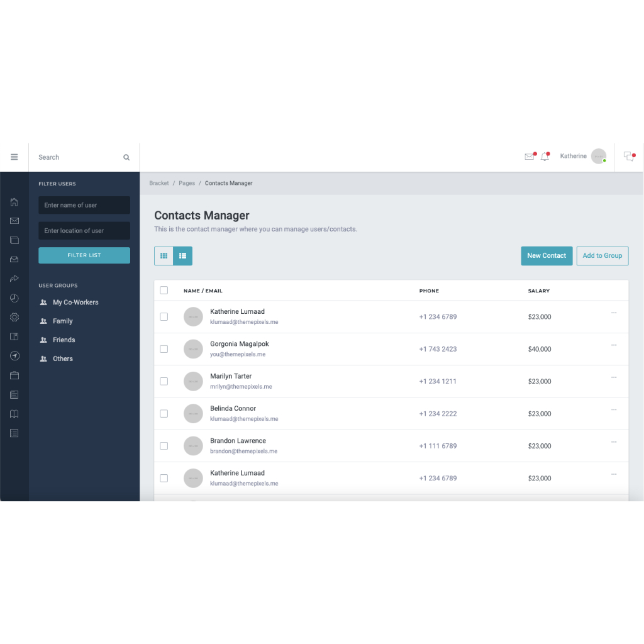Focus the Enter location of user field
644x644 pixels.
click(84, 231)
